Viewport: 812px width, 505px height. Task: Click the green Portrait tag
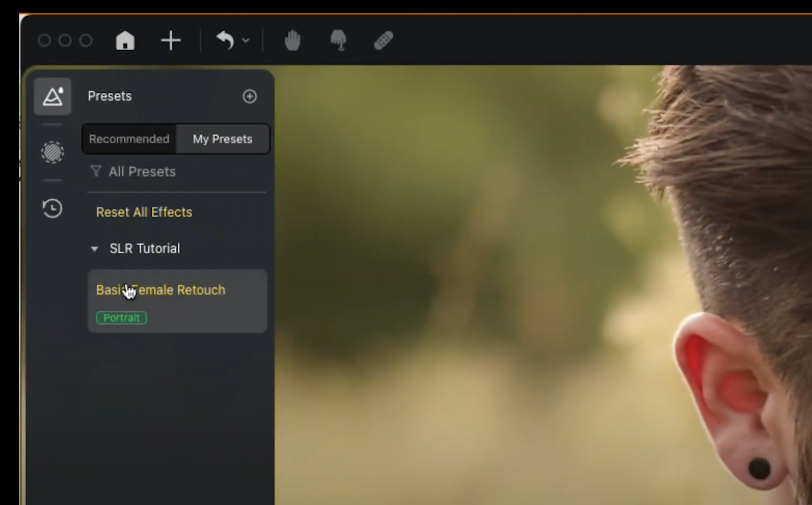coord(121,317)
